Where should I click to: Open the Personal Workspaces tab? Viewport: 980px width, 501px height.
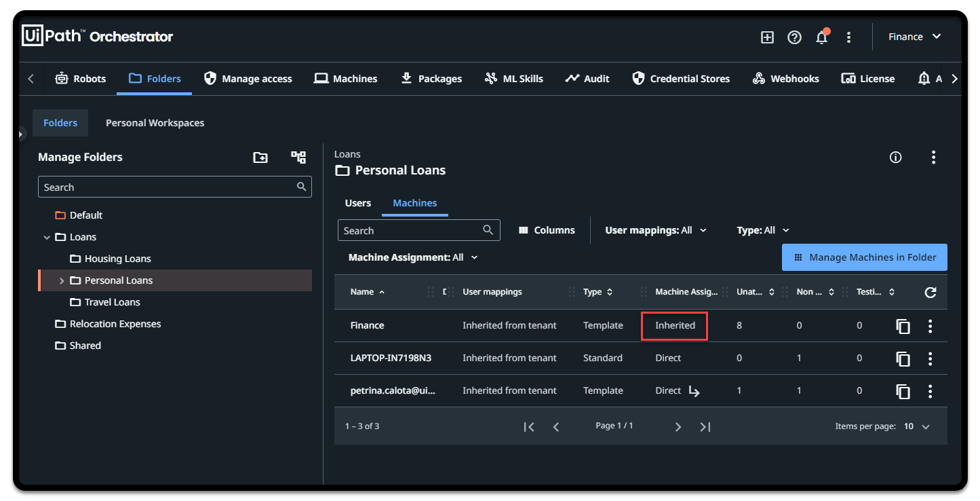(x=155, y=123)
